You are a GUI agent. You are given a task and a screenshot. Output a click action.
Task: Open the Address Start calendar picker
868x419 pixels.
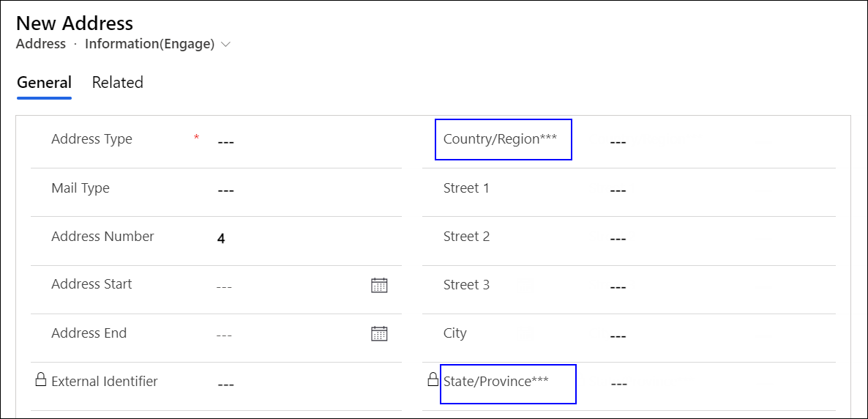(x=378, y=286)
